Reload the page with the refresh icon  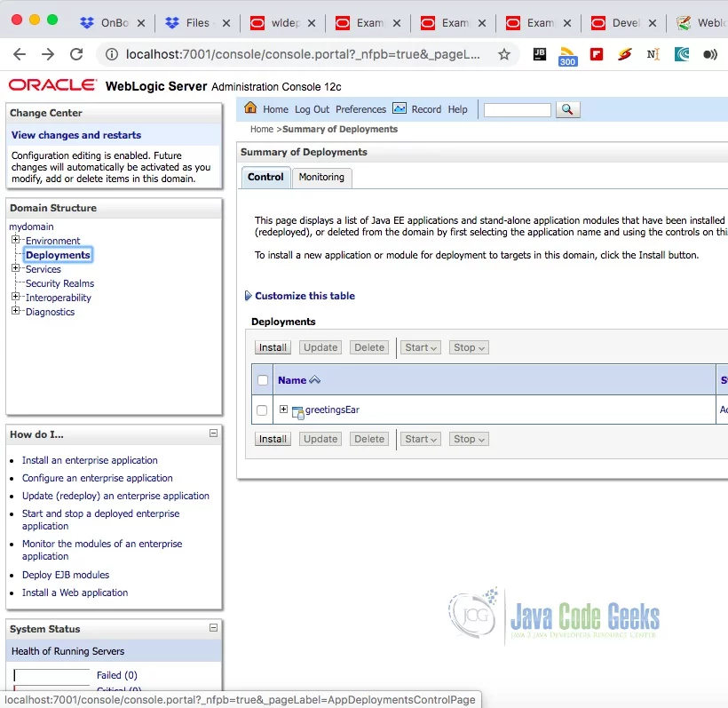coord(76,54)
